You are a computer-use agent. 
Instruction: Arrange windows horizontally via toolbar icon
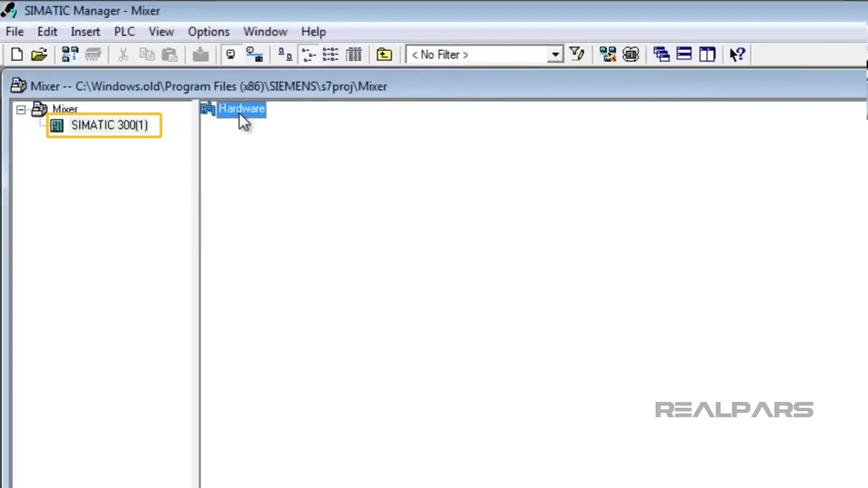click(684, 55)
